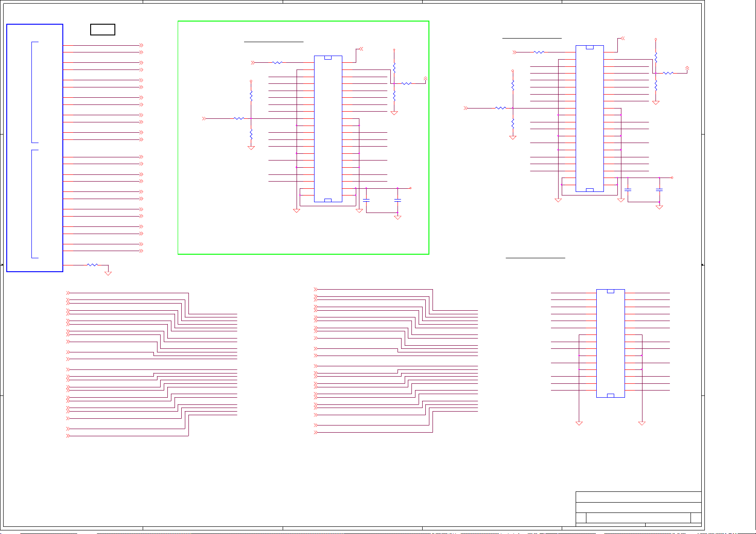The height and width of the screenshot is (534, 756).
Task: Click left ground symbol under bottom-right IC
Action: tap(579, 423)
